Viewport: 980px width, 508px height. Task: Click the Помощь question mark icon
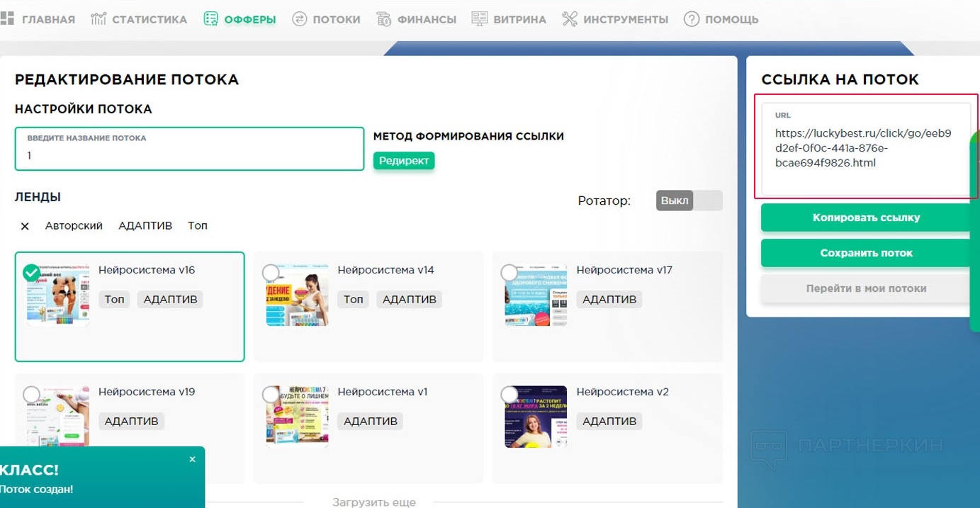click(692, 19)
